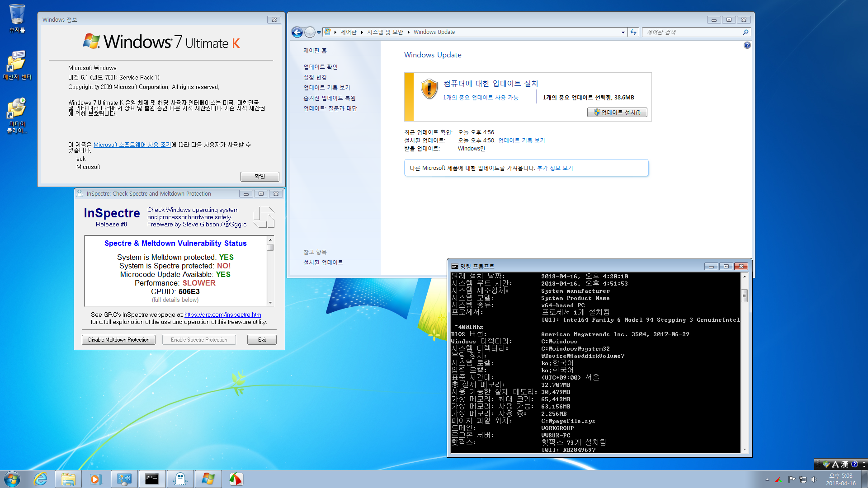Click '1개의 중요 업데이트 사용 가능' link
The width and height of the screenshot is (868, 488).
point(481,98)
